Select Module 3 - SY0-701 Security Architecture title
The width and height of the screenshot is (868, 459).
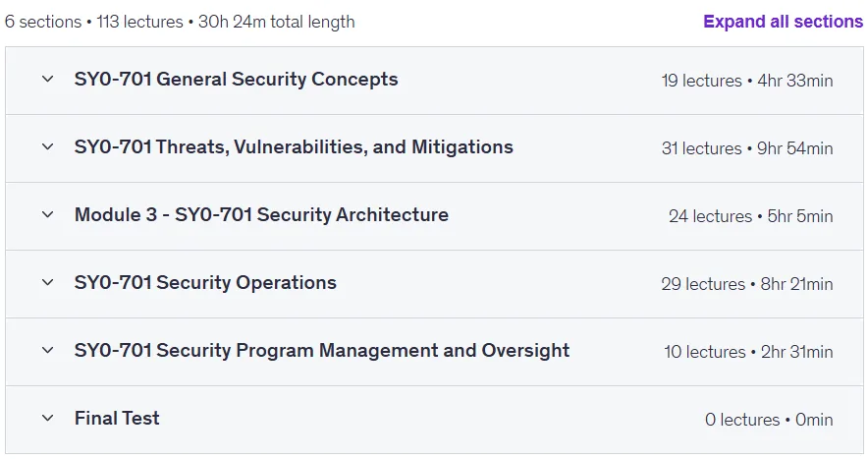click(x=261, y=214)
